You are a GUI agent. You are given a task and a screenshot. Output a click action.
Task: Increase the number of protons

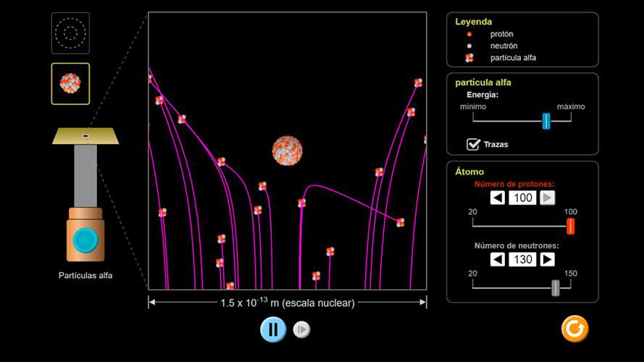[548, 198]
